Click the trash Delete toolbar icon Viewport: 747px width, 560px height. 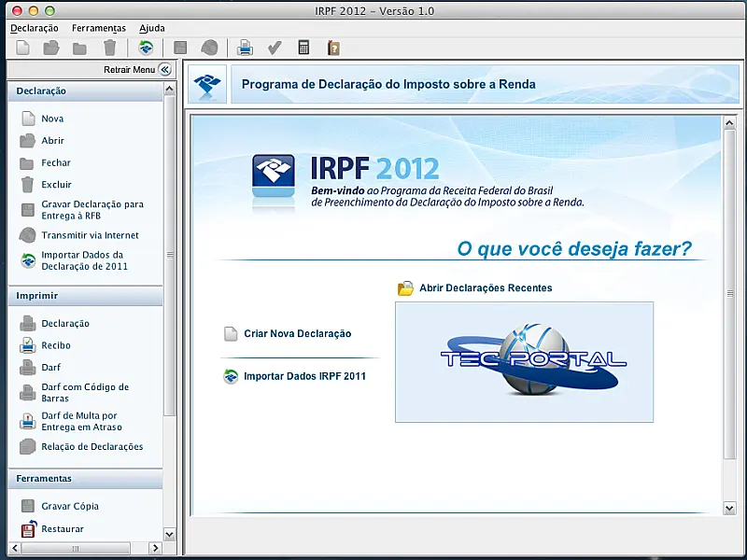coord(109,48)
